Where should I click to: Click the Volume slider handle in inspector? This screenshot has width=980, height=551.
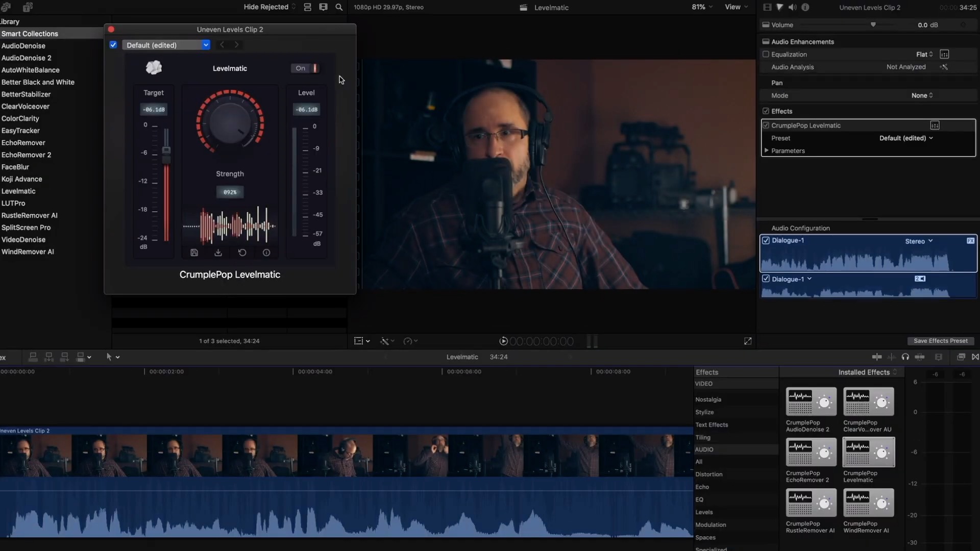(873, 24)
